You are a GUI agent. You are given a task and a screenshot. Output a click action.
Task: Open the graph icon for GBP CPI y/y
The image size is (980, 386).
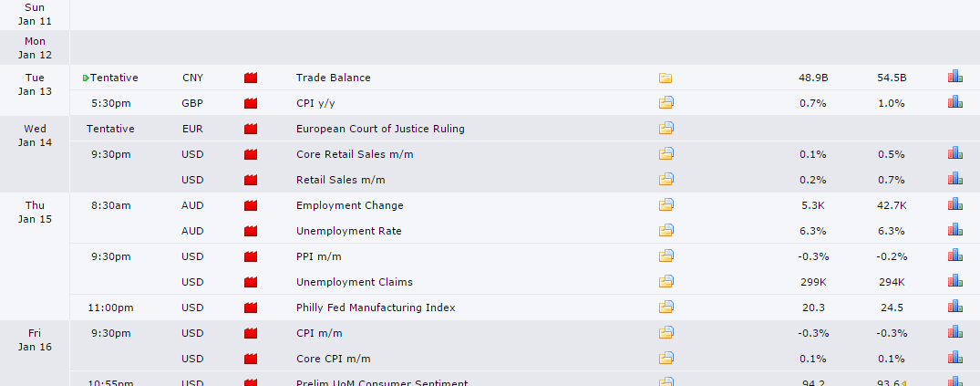[954, 102]
